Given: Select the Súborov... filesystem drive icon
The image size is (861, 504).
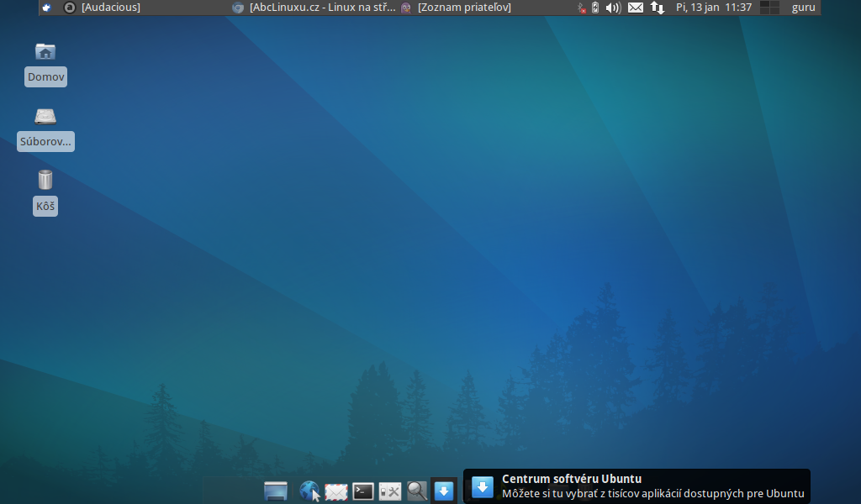Looking at the screenshot, I should pos(45,129).
